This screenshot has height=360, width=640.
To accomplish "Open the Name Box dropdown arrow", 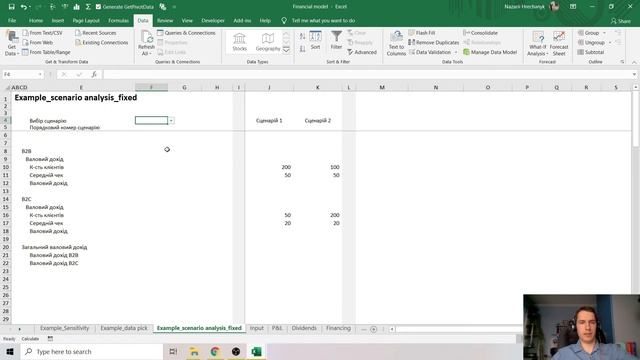I will [40, 74].
